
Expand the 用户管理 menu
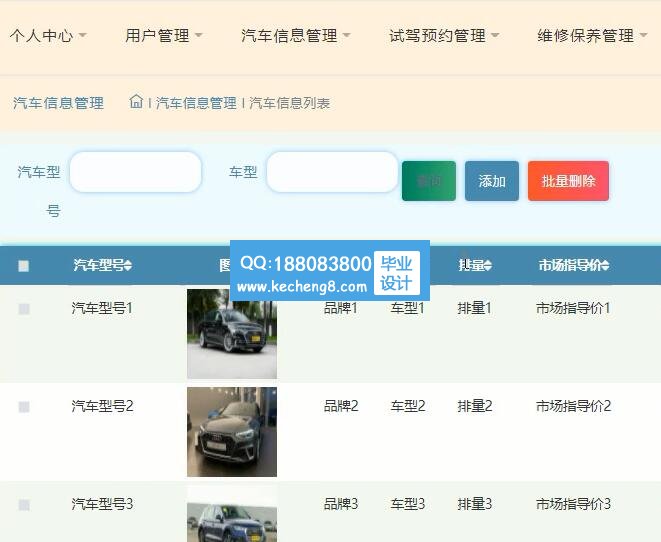coord(164,35)
